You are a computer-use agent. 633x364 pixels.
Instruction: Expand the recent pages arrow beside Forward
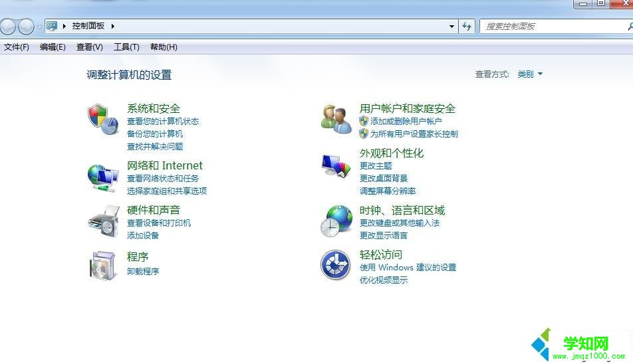tap(39, 27)
